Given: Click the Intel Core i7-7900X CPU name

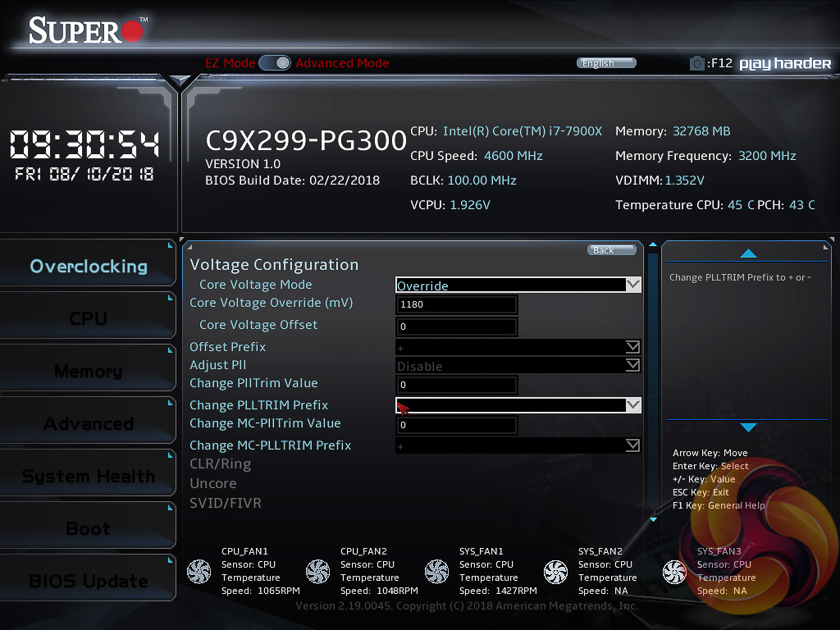Looking at the screenshot, I should (523, 131).
